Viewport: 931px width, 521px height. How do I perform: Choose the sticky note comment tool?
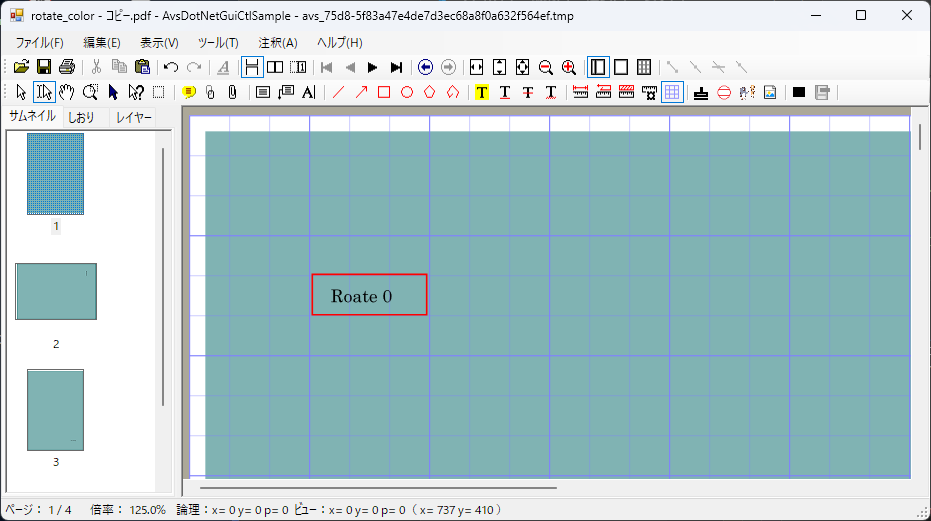click(189, 93)
